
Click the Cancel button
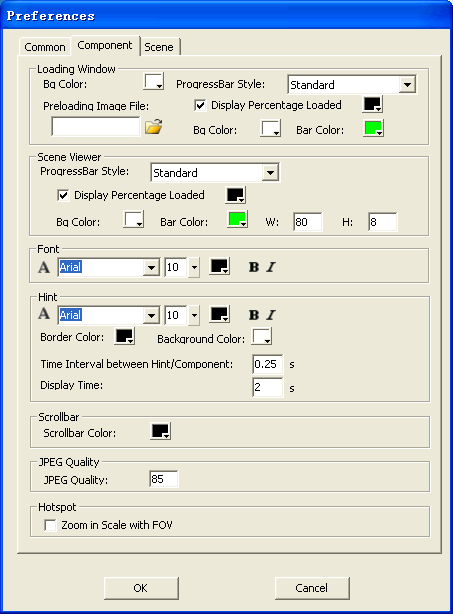point(312,588)
